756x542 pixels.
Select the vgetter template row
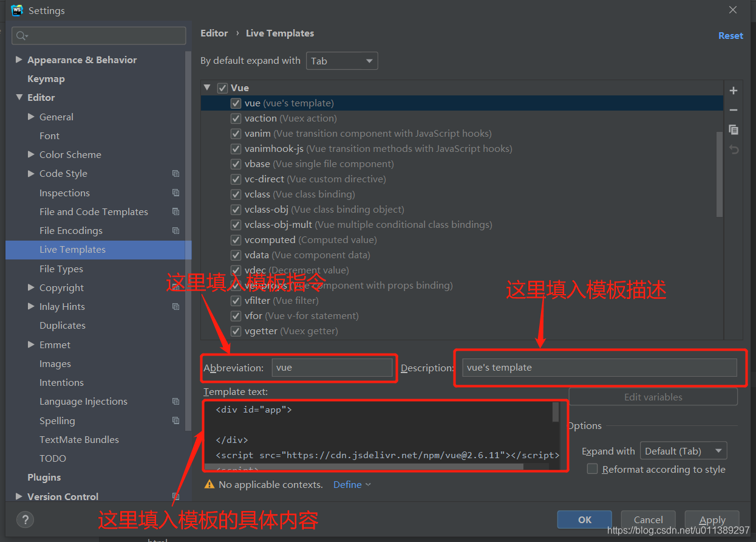462,331
